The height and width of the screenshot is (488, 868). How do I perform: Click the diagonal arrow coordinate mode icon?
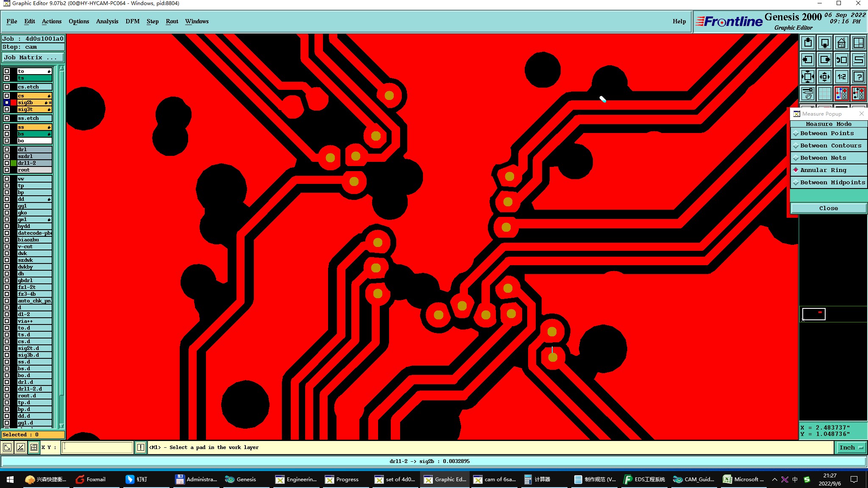7,447
